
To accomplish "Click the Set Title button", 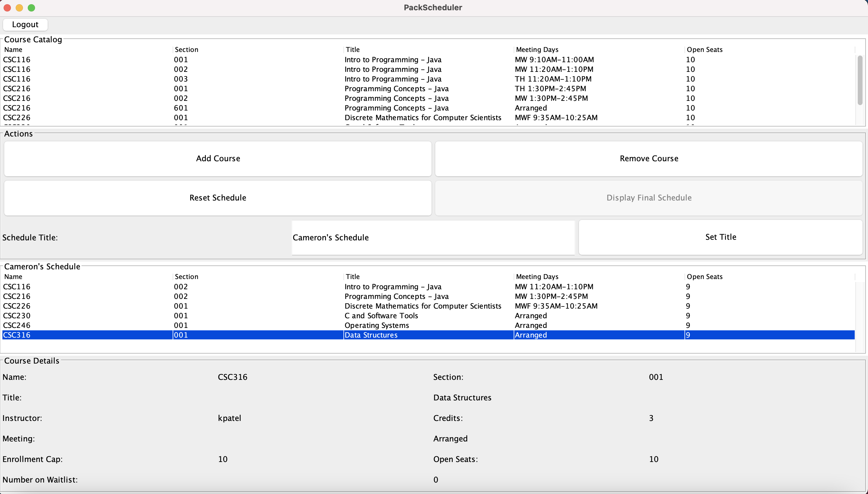I will (720, 237).
